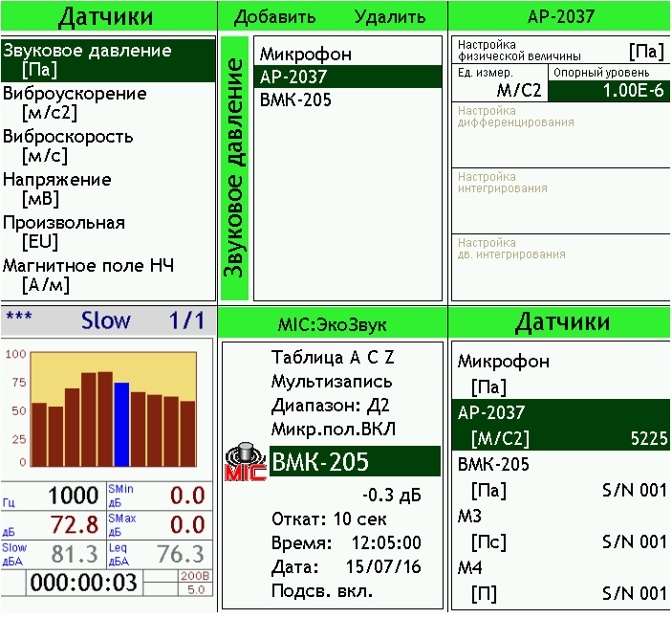Toggle the Мультизапись option
Image resolution: width=672 pixels, height=618 pixels.
point(331,381)
